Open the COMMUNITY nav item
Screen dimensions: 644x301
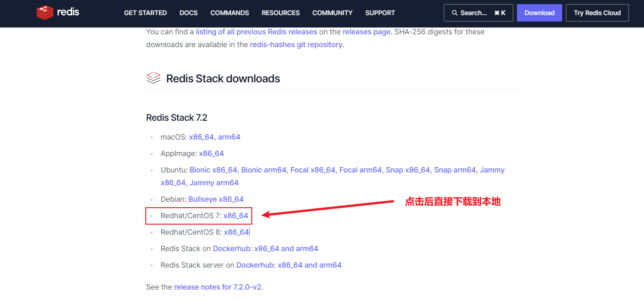pos(332,13)
